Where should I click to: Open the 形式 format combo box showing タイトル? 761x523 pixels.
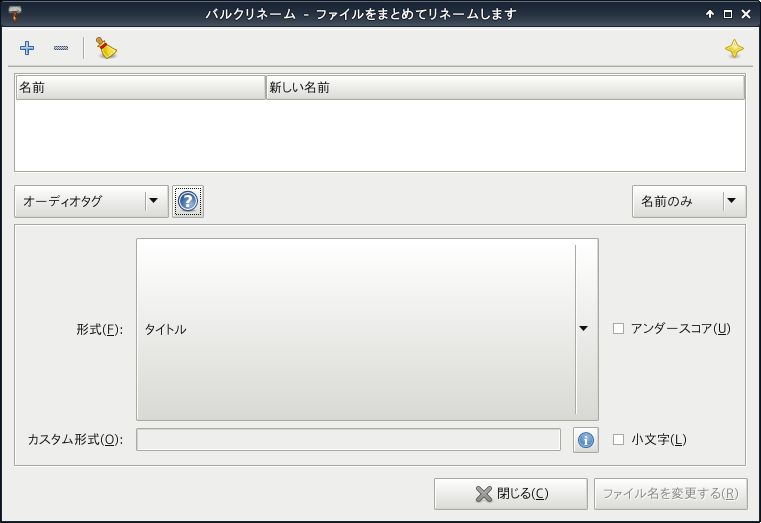pos(367,329)
